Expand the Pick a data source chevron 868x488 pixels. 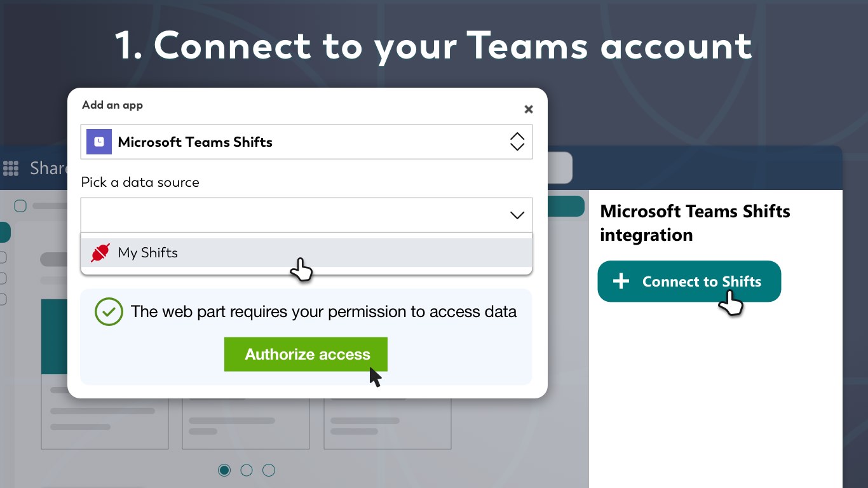(517, 215)
